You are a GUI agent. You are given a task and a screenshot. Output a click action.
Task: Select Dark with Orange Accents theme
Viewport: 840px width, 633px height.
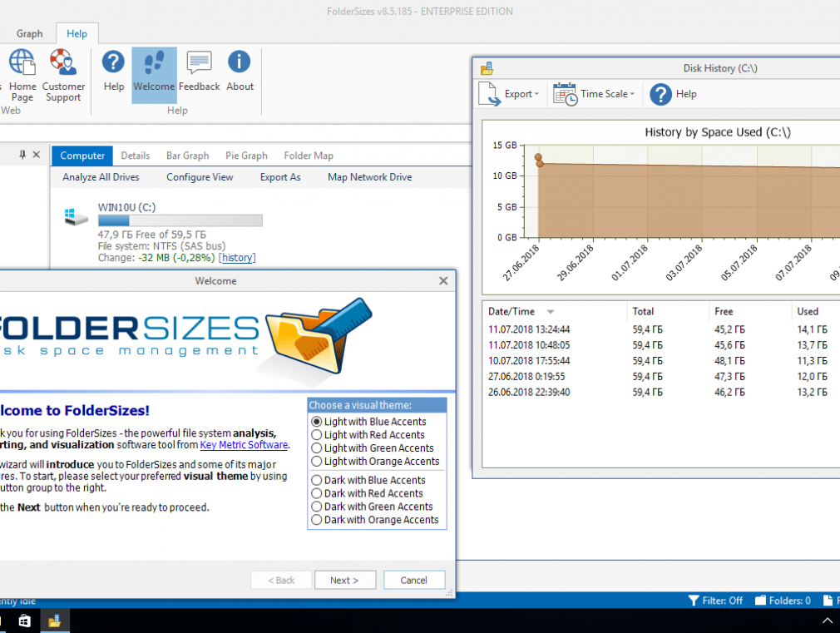317,520
